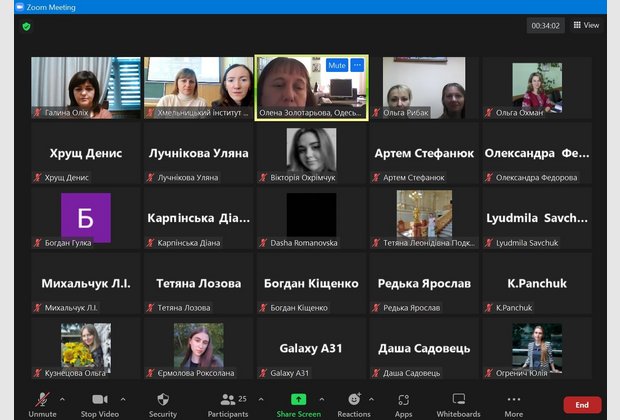Click muted mic icon beside Вікторія Охрімчук label
The height and width of the screenshot is (420, 620).
pyautogui.click(x=263, y=178)
